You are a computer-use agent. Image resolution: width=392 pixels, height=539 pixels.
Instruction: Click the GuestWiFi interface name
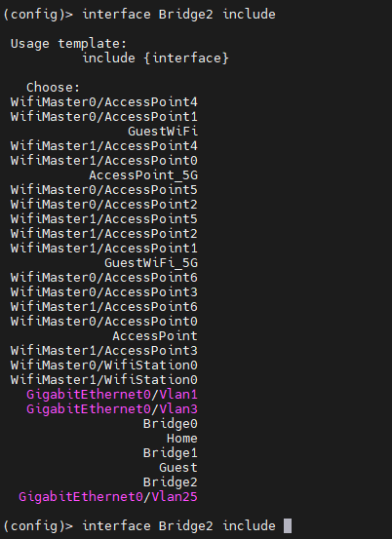(163, 131)
